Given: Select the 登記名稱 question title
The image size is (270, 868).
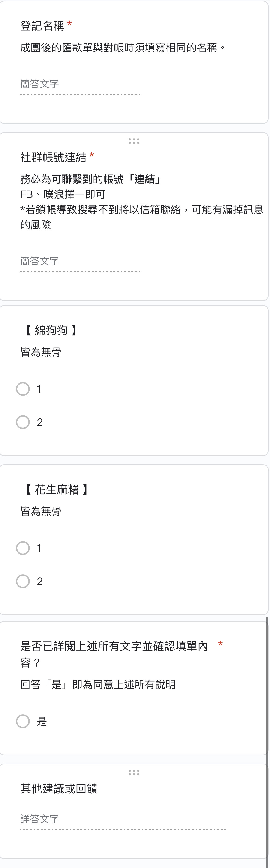Looking at the screenshot, I should pos(42,26).
